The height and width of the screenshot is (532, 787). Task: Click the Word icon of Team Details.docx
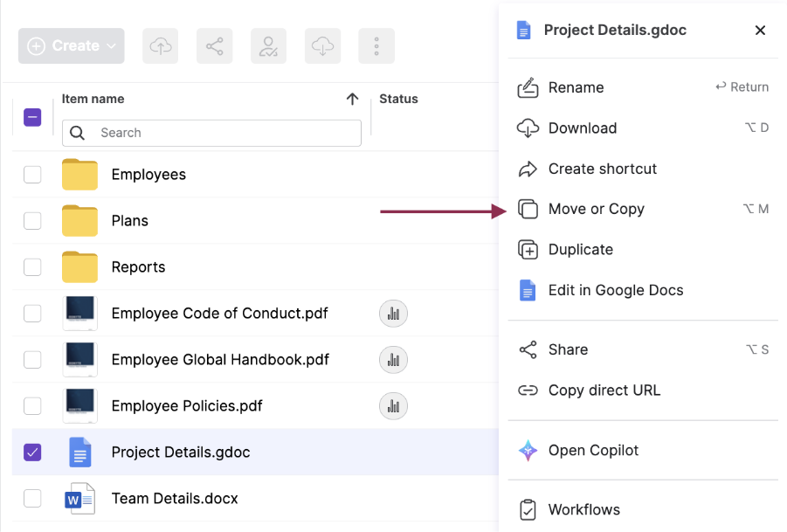click(x=79, y=499)
